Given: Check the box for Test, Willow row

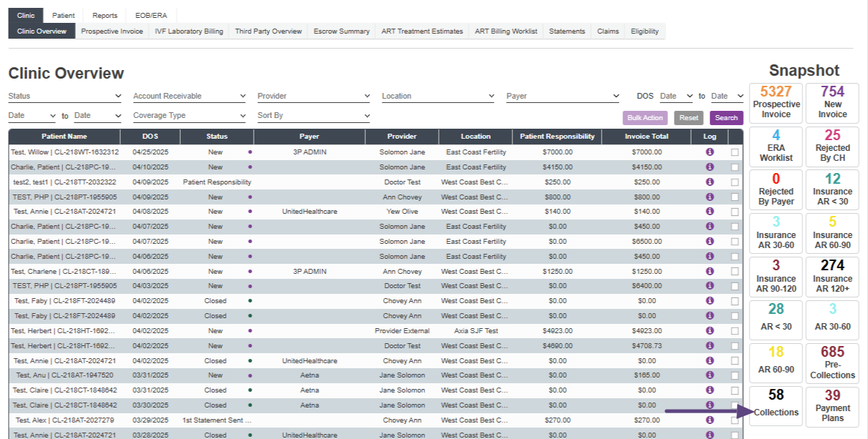Looking at the screenshot, I should point(735,152).
